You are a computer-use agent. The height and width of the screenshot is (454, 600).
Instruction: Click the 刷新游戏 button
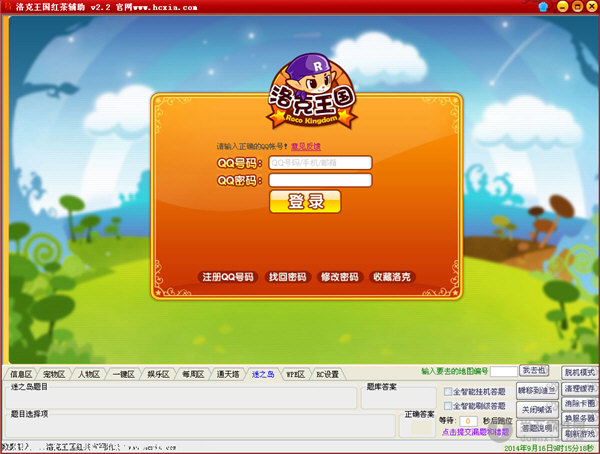580,434
